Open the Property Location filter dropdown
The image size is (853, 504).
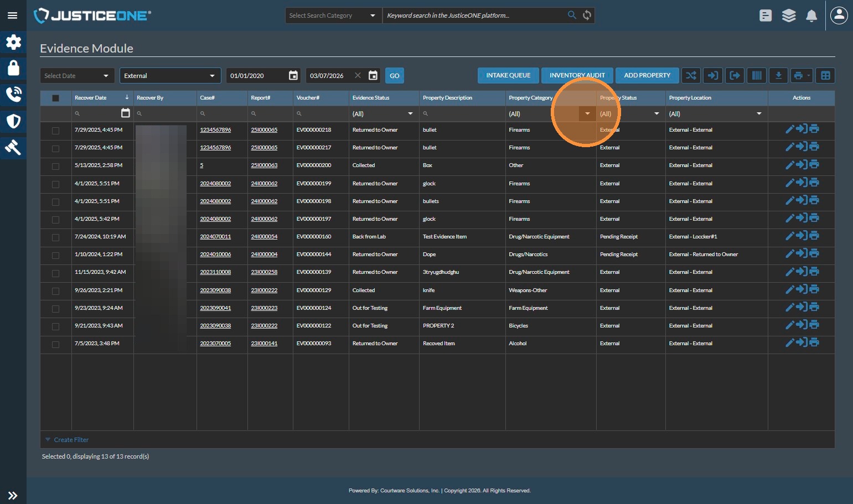coord(759,114)
